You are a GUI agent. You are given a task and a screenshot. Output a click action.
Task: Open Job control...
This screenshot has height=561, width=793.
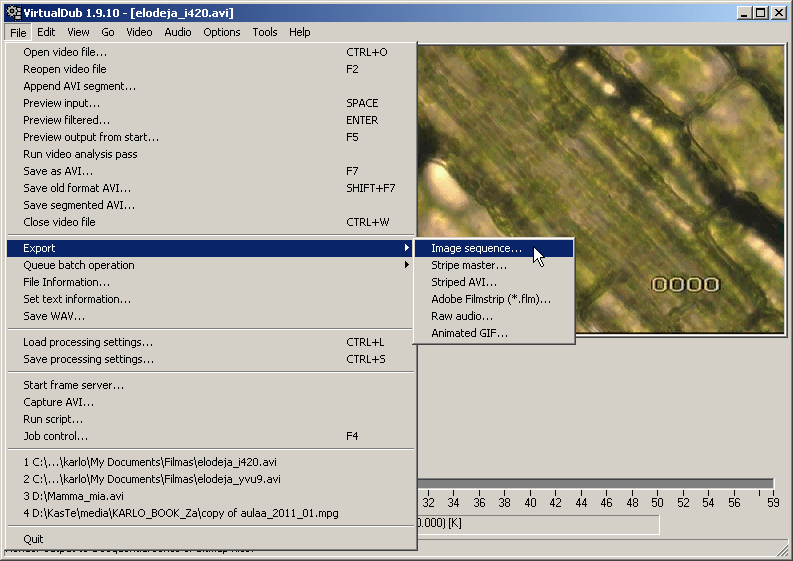tap(211, 436)
